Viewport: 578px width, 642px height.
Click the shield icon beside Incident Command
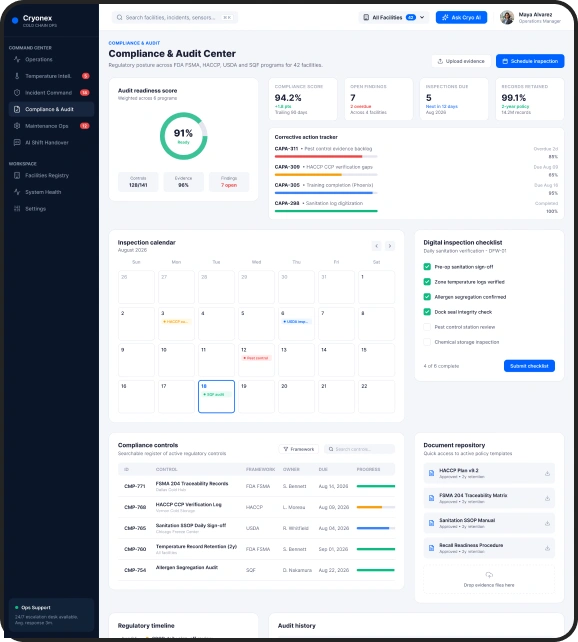click(x=17, y=93)
